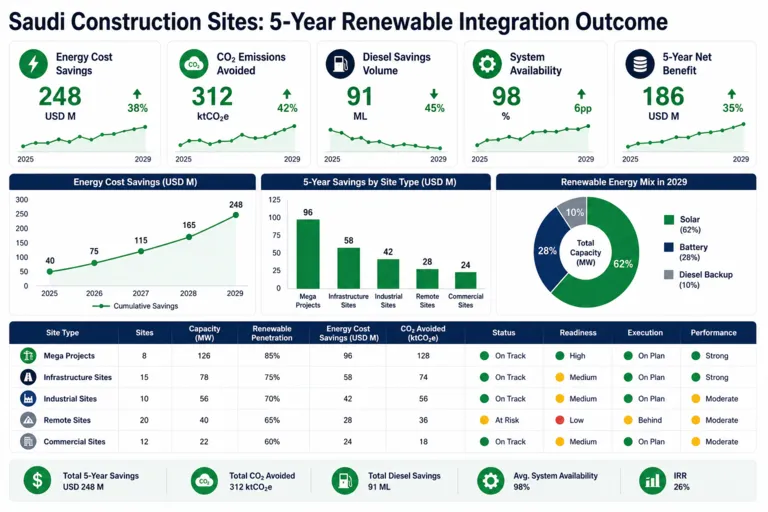Viewport: 768px width, 512px height.
Task: Click the Mega Projects row icon
Action: tap(28, 355)
